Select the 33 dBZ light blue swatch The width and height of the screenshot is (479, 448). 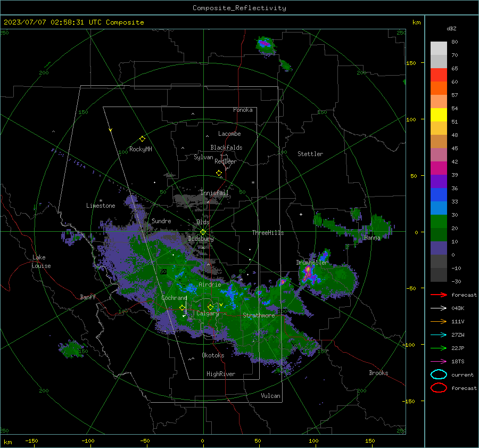(x=439, y=208)
